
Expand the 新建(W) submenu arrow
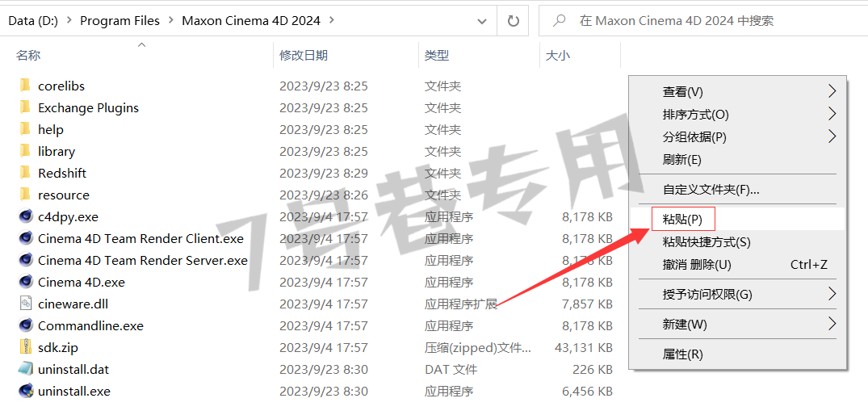tap(832, 324)
